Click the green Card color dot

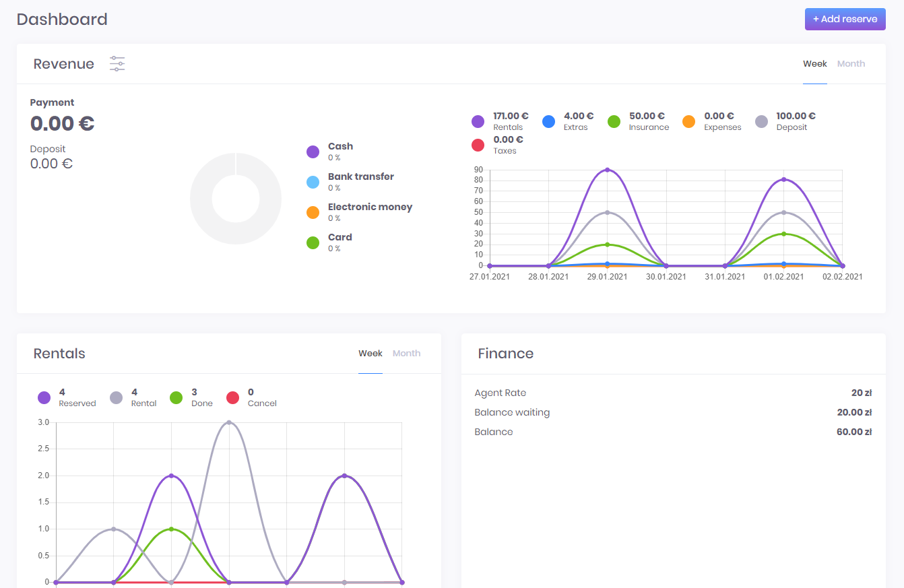313,242
